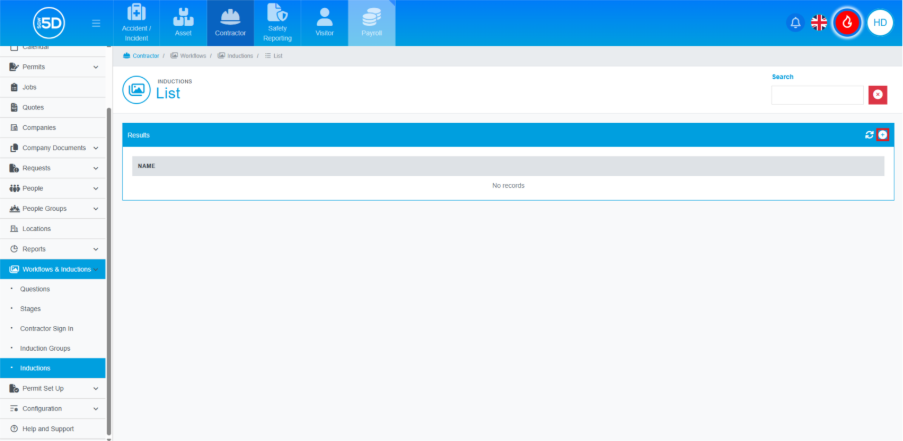Click into the Search input field

click(x=817, y=95)
